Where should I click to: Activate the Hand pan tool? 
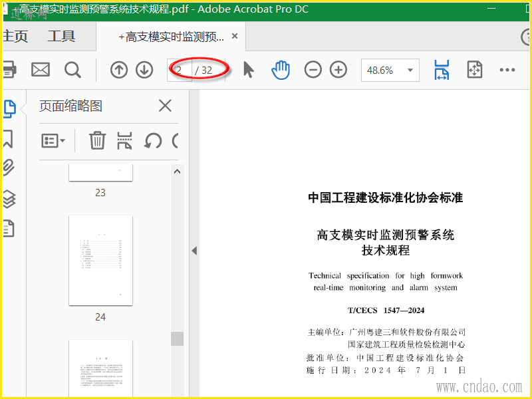[x=281, y=70]
